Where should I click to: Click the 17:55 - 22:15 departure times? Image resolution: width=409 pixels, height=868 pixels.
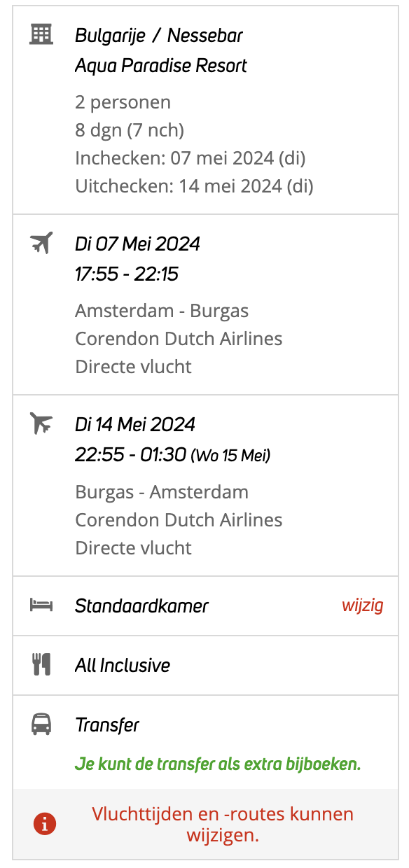[127, 274]
